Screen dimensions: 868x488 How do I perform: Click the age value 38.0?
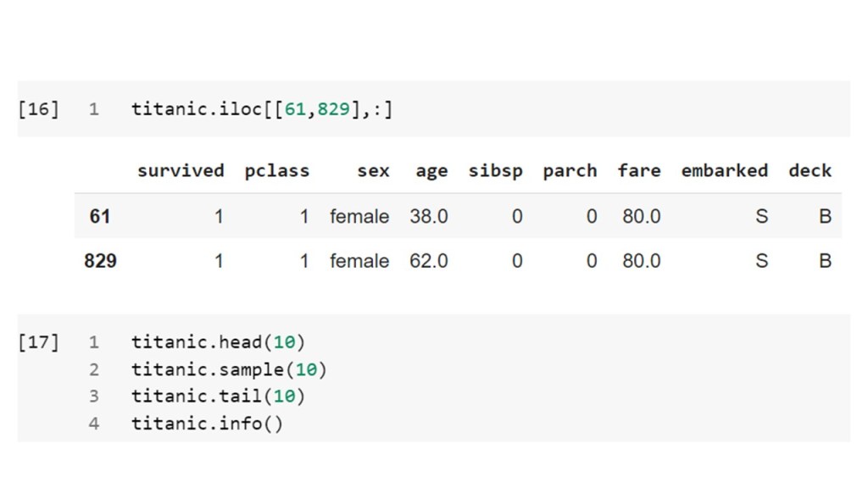pos(429,216)
